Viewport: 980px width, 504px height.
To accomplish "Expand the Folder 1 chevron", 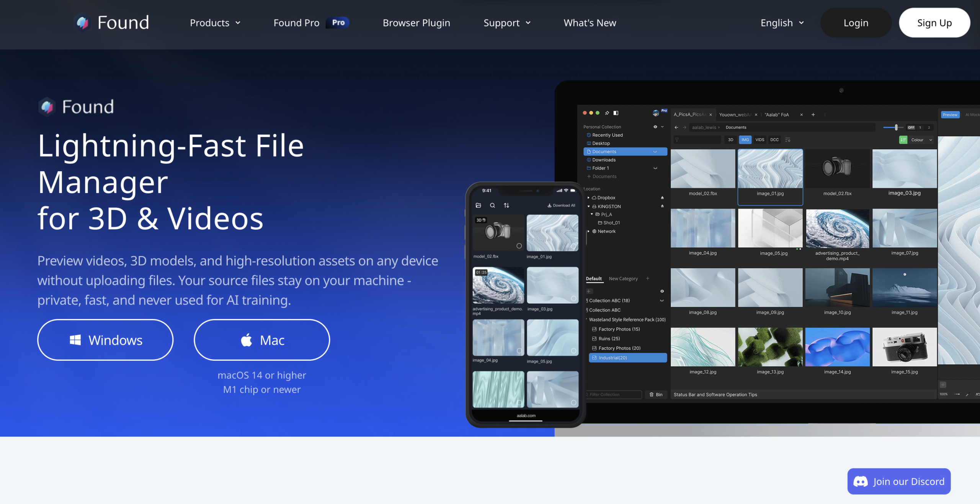I will [655, 168].
